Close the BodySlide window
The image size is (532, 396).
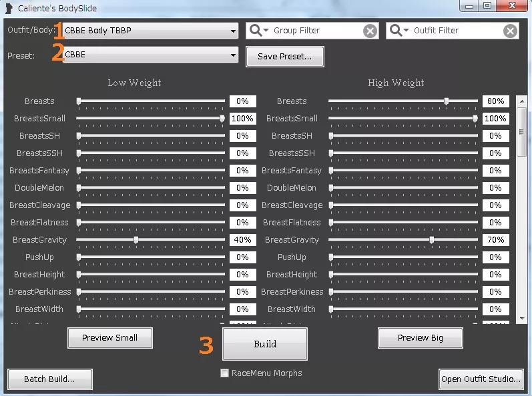[x=513, y=6]
